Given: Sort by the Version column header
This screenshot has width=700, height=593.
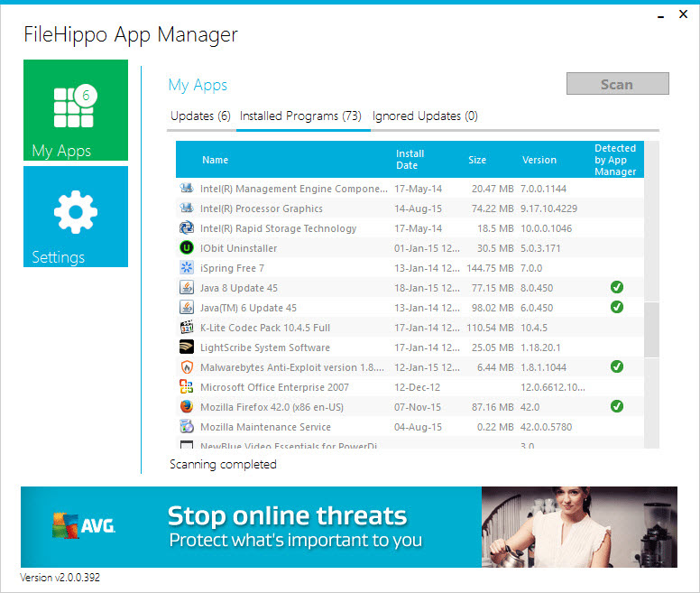Looking at the screenshot, I should click(x=539, y=160).
